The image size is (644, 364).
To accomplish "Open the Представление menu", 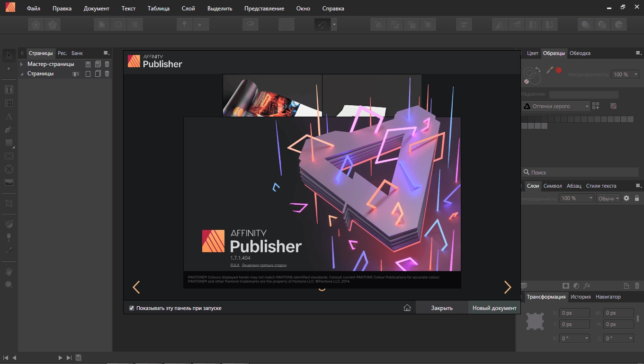I will tap(264, 9).
